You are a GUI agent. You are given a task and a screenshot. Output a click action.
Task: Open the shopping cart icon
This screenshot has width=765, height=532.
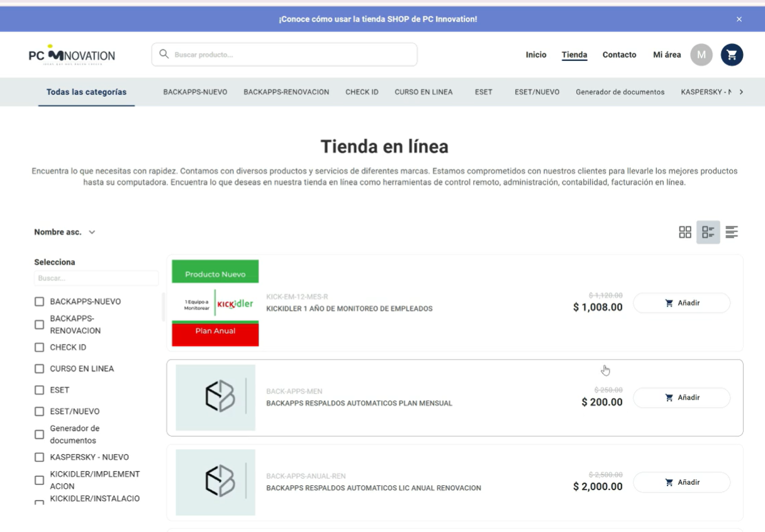[732, 55]
